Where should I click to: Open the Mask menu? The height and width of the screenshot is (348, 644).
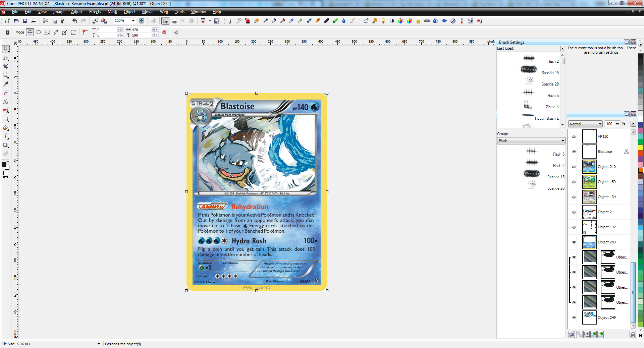click(112, 12)
